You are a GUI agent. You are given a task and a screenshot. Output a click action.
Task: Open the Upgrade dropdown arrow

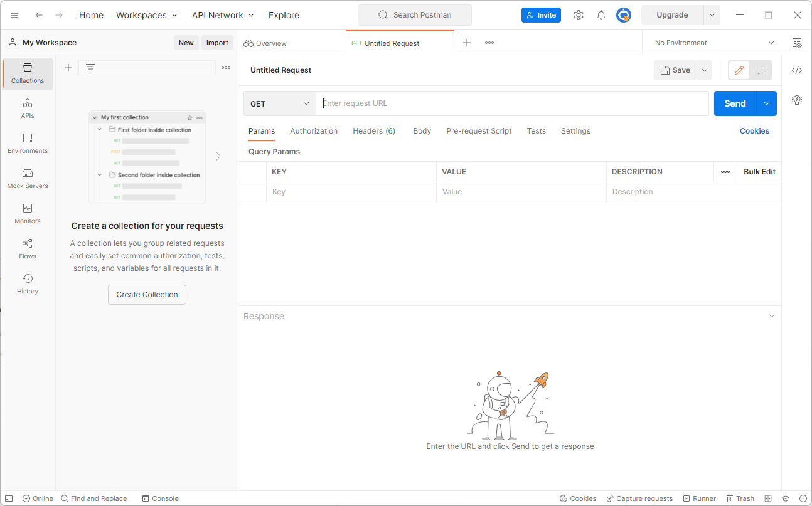[712, 15]
